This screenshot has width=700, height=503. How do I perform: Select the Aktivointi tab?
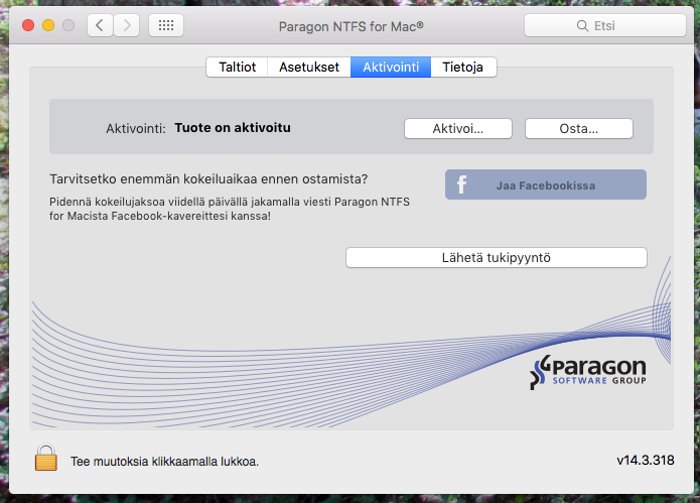[391, 67]
